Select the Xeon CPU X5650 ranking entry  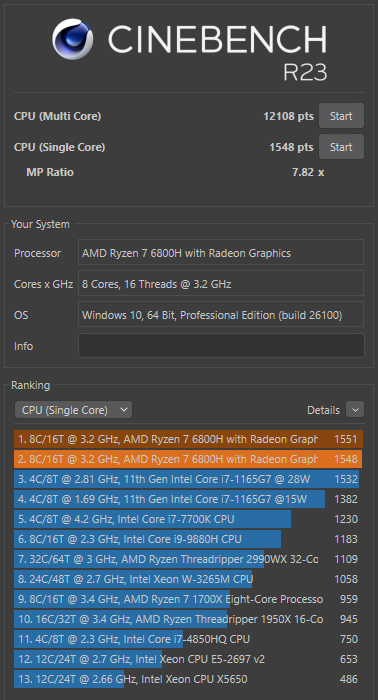pyautogui.click(x=188, y=679)
